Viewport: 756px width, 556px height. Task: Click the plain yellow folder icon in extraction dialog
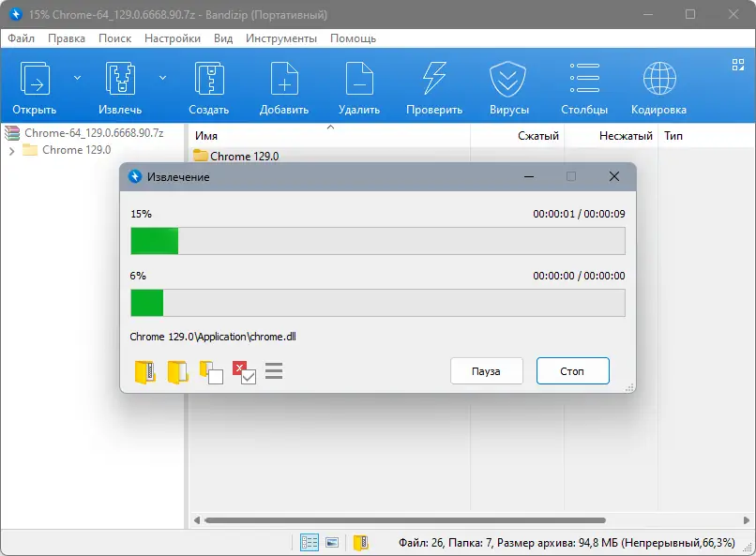pos(177,372)
